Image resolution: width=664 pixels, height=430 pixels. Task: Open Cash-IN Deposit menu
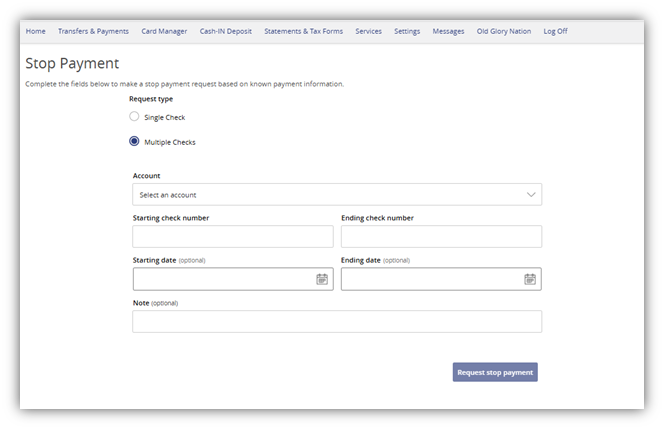(226, 31)
